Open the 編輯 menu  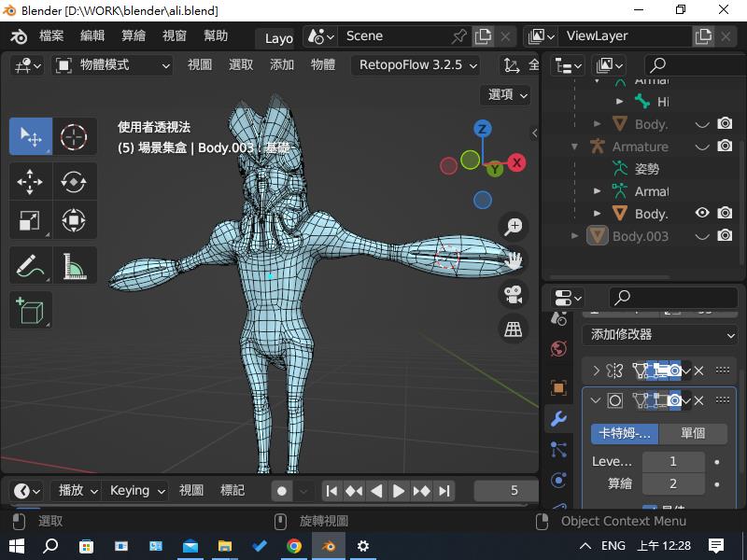pyautogui.click(x=92, y=35)
